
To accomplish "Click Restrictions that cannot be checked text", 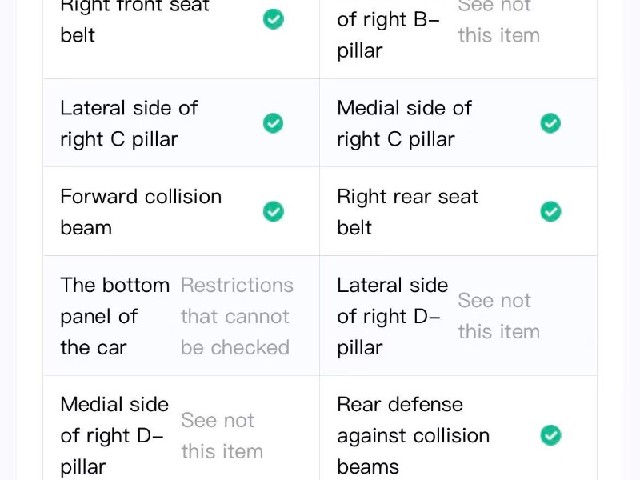I will coord(237,316).
